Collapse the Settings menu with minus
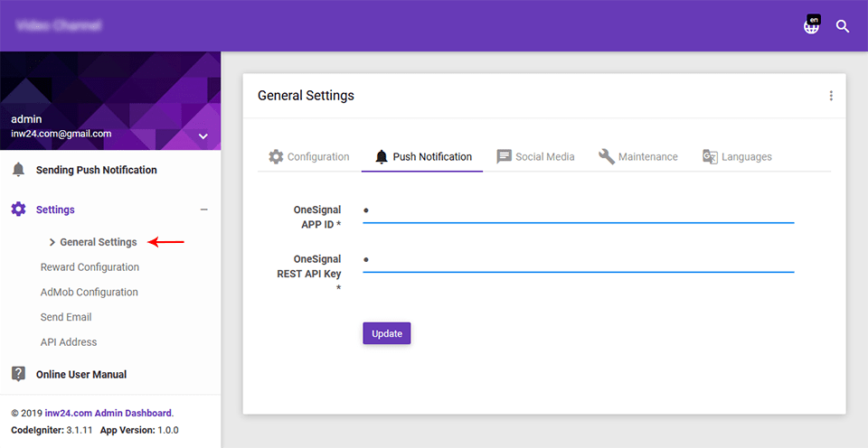 [x=203, y=210]
